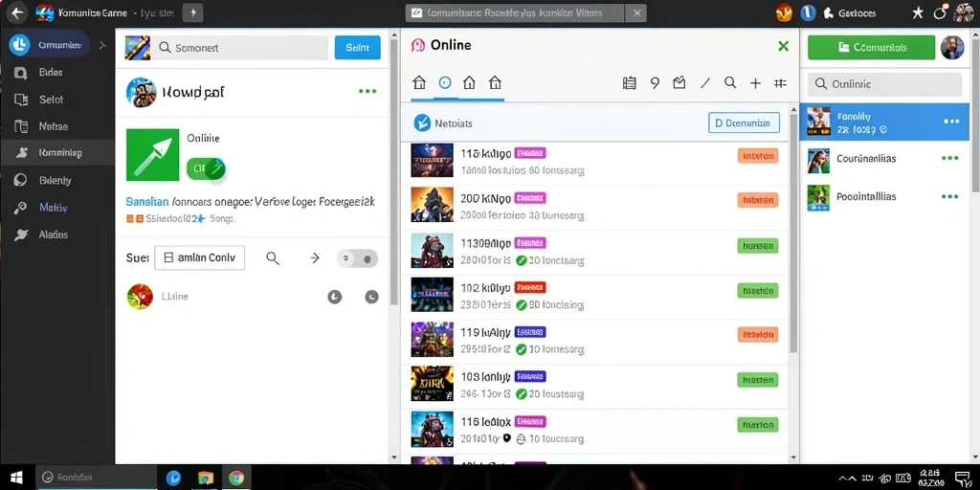Open Nebae in the left sidebar
Screen dimensions: 980x490
tap(50, 126)
